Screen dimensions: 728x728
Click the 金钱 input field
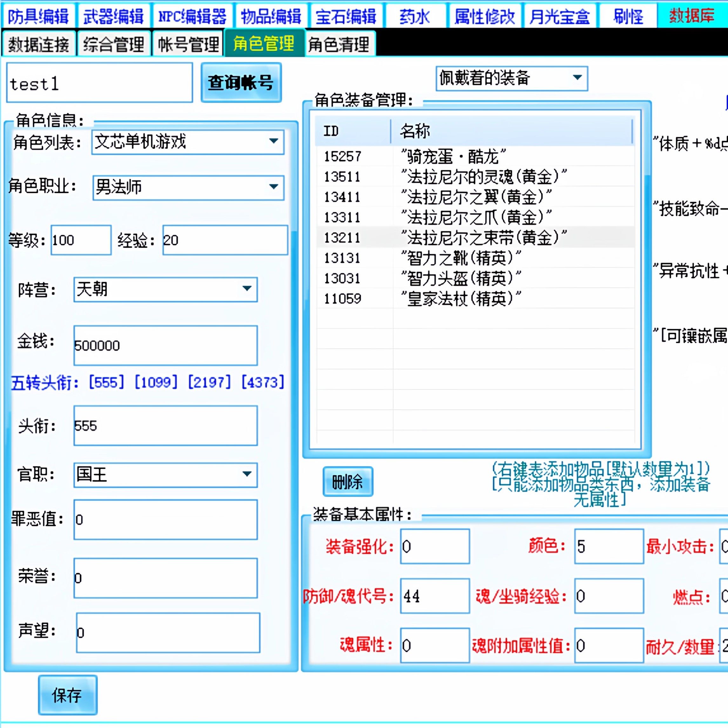165,345
